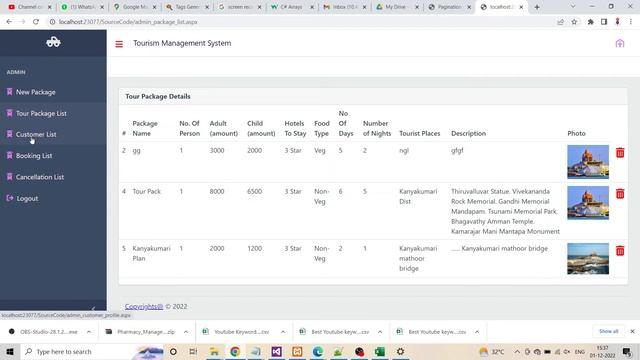This screenshot has height=360, width=640.
Task: Switch to the C# Arrays tab
Action: pyautogui.click(x=292, y=7)
